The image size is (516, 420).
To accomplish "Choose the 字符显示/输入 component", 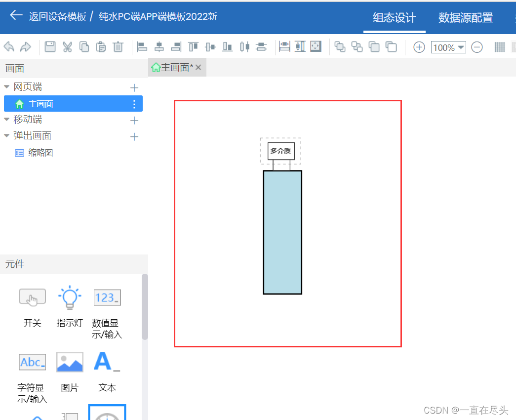I will click(x=32, y=378).
